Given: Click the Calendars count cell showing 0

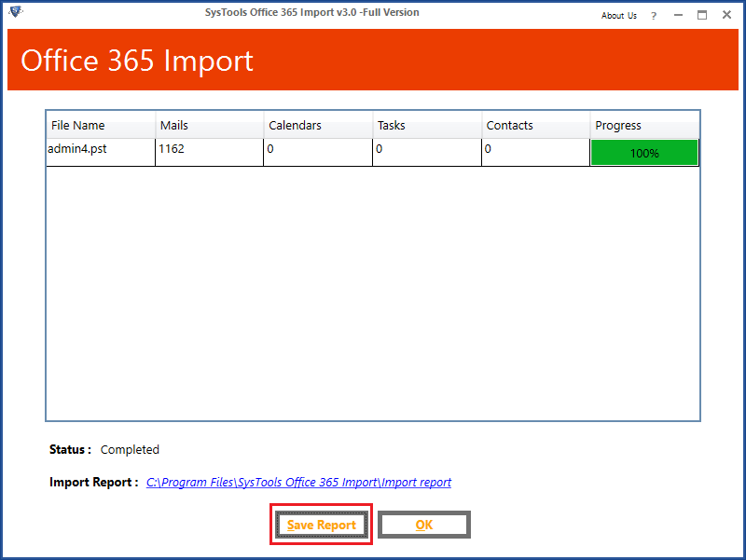Looking at the screenshot, I should click(318, 152).
